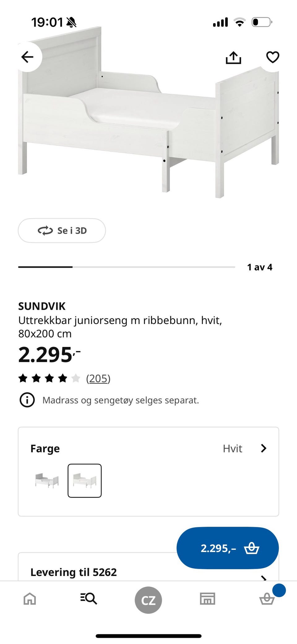This screenshot has height=644, width=297.
Task: Go to the Home tab
Action: tap(30, 599)
